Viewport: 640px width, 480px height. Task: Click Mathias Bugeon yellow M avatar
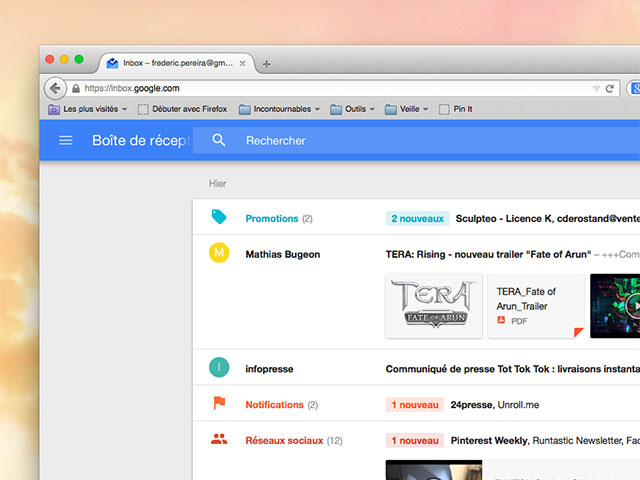tap(219, 253)
